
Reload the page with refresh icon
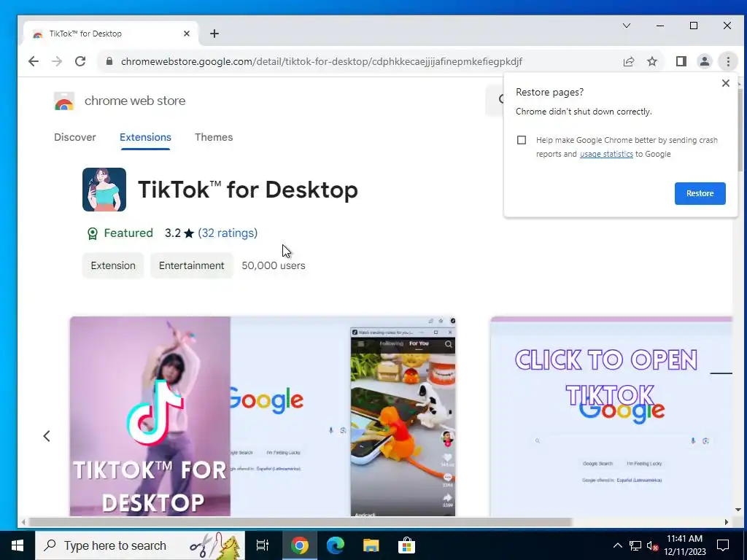click(x=80, y=61)
